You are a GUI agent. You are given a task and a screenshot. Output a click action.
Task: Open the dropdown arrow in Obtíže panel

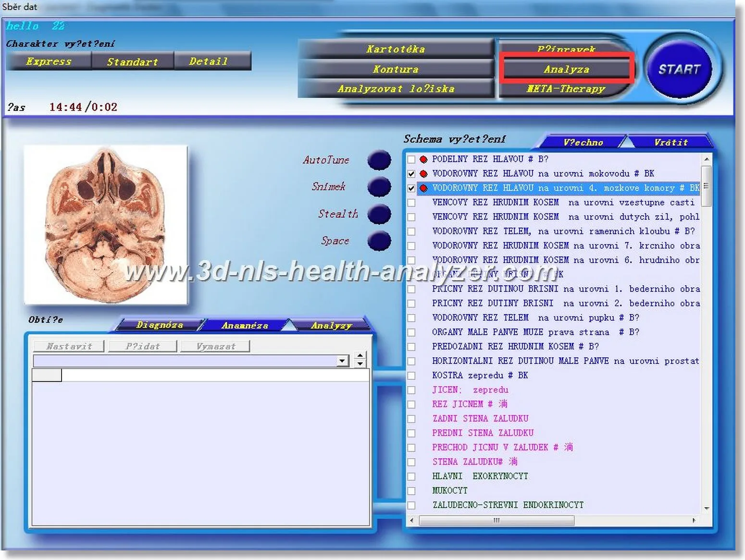342,361
